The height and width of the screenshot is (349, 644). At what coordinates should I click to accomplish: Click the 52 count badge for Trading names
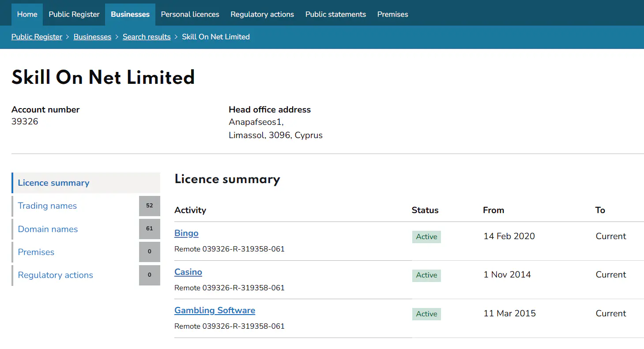150,206
